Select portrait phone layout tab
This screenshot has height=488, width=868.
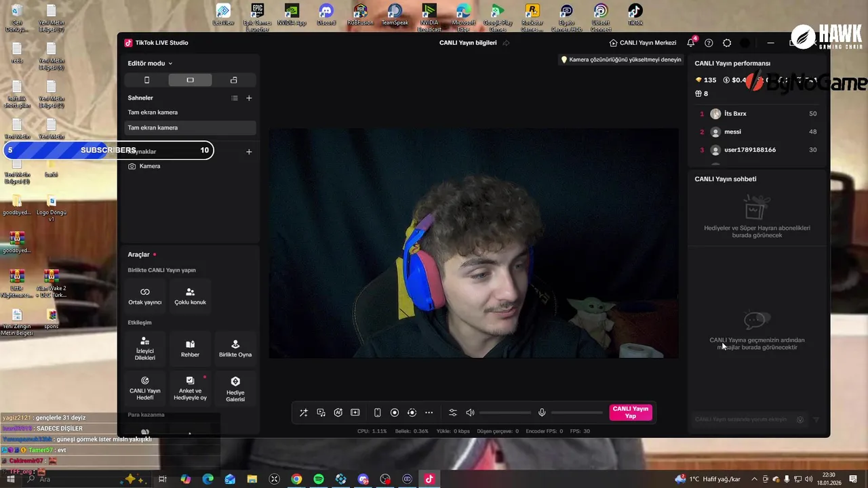tap(146, 80)
